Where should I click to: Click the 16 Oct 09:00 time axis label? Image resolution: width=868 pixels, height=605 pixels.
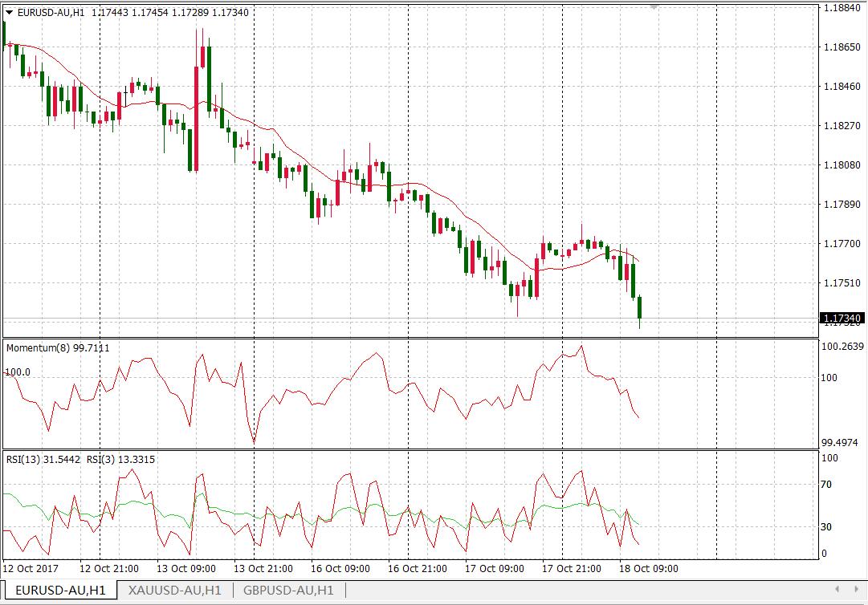click(x=340, y=569)
